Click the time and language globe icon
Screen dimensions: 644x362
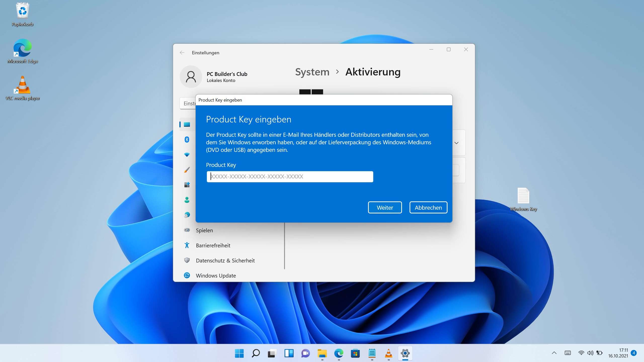click(x=187, y=215)
